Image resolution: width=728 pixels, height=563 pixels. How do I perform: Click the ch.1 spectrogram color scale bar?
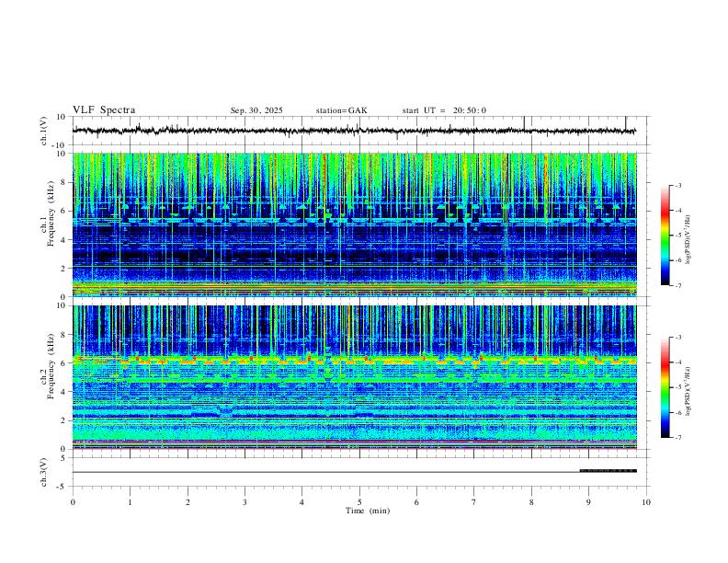(665, 236)
